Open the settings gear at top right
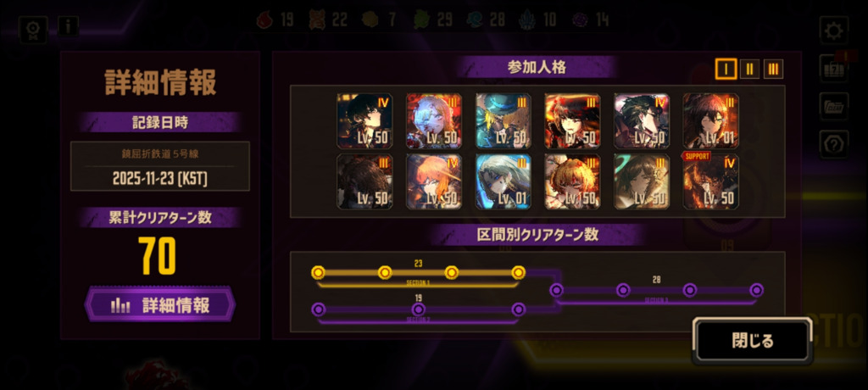This screenshot has width=868, height=390. click(x=834, y=30)
